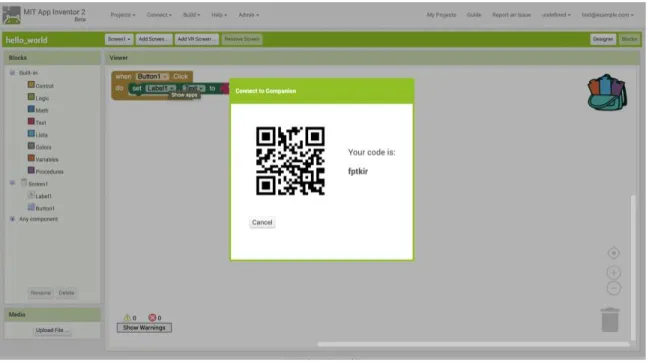This screenshot has height=362, width=649.
Task: Select the Text blocks color icon
Action: coord(31,121)
